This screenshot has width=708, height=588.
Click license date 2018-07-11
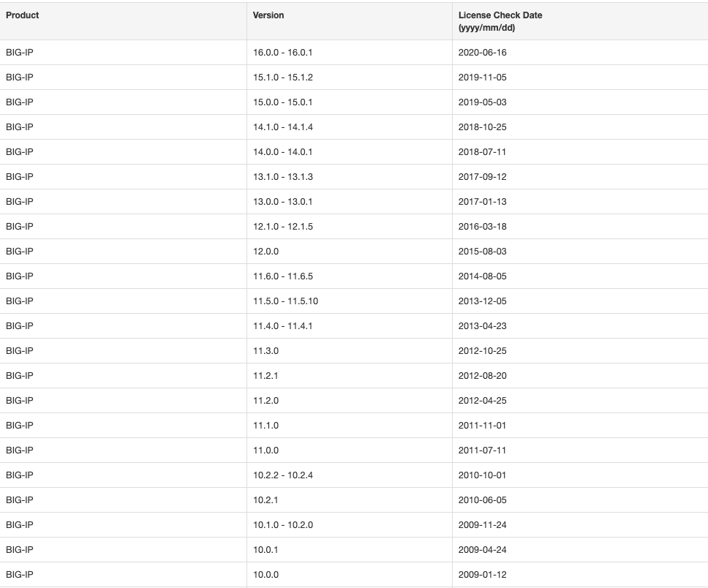tap(482, 152)
